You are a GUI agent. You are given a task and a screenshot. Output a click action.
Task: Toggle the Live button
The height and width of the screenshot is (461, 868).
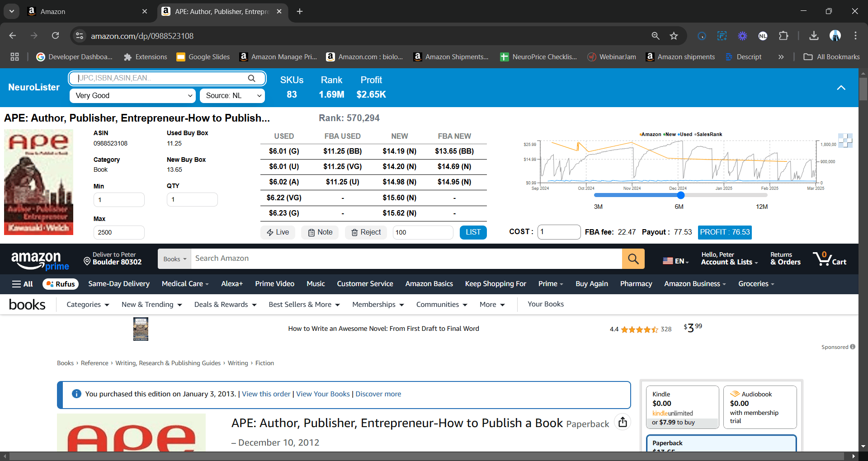pos(278,232)
